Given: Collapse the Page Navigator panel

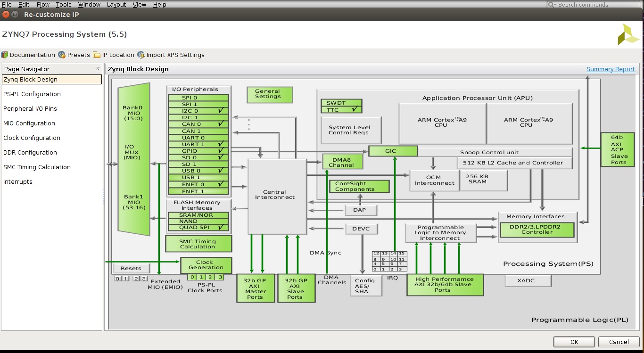Looking at the screenshot, I should (98, 69).
